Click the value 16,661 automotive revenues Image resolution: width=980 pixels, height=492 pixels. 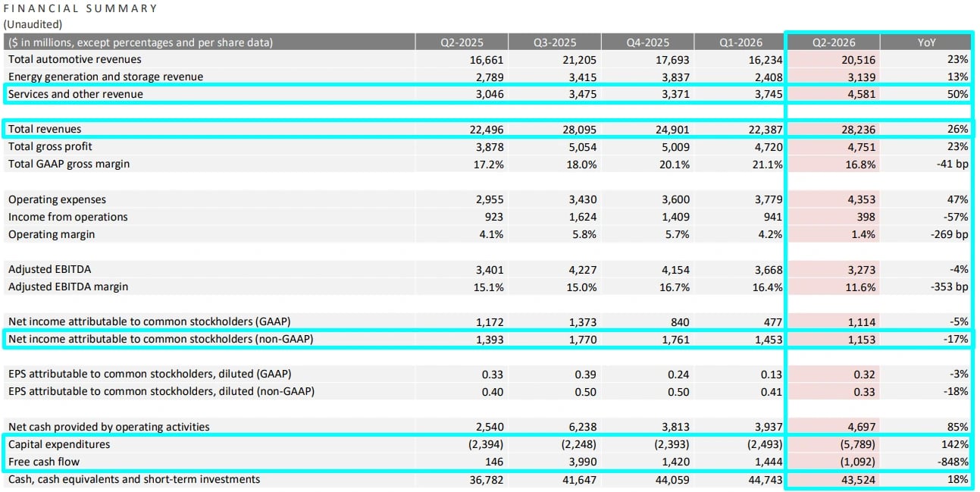click(x=487, y=59)
